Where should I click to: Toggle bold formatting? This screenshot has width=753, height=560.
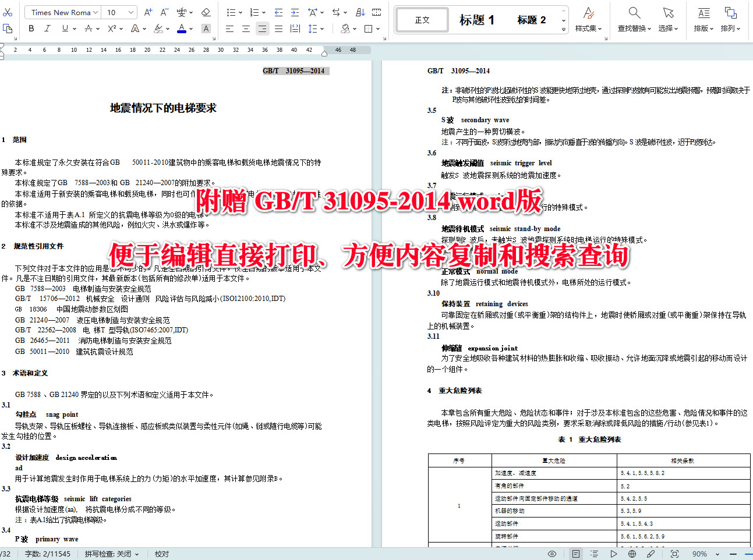[31, 28]
